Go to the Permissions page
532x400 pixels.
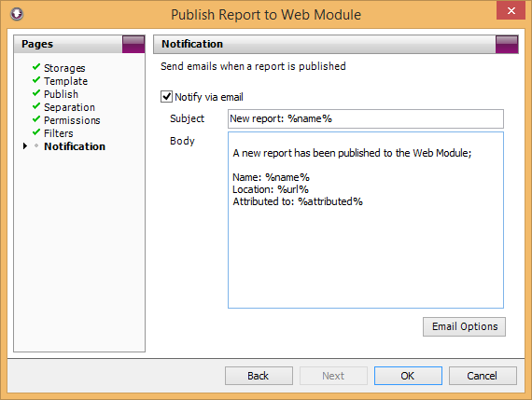(x=72, y=120)
